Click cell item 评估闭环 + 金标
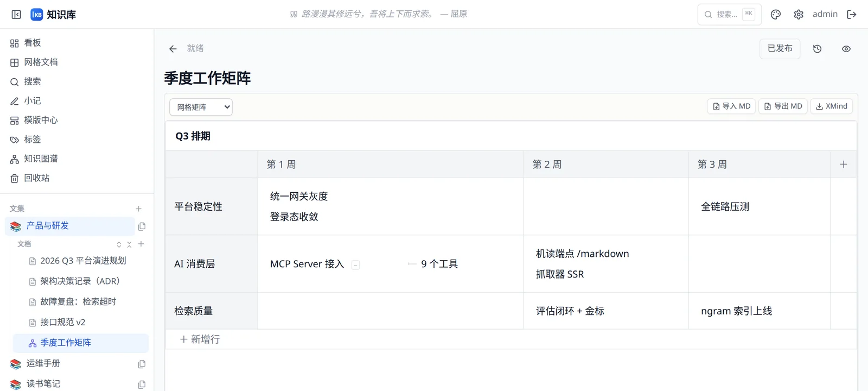Viewport: 868px width, 391px height. pyautogui.click(x=570, y=311)
